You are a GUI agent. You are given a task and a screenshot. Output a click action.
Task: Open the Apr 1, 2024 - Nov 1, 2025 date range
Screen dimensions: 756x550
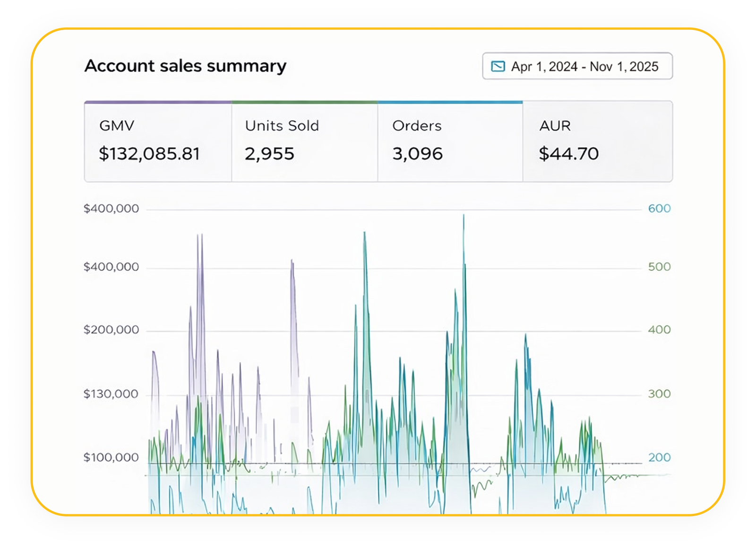point(584,66)
